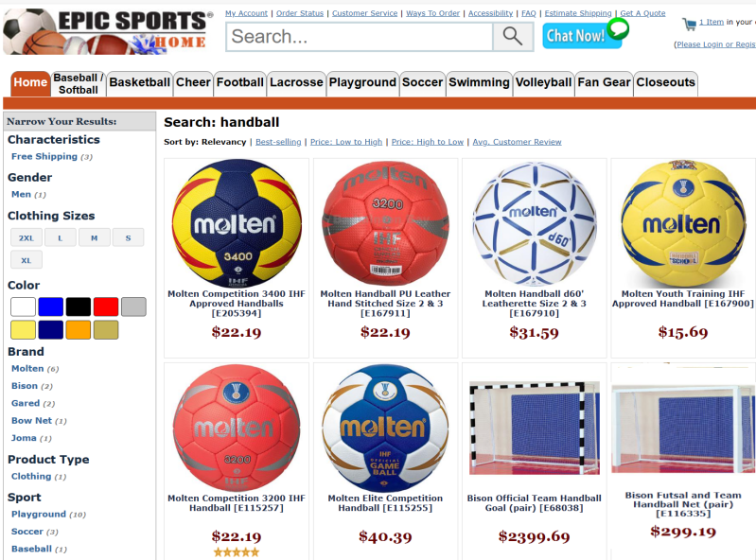756x560 pixels.
Task: Toggle the size M filter
Action: coord(94,237)
